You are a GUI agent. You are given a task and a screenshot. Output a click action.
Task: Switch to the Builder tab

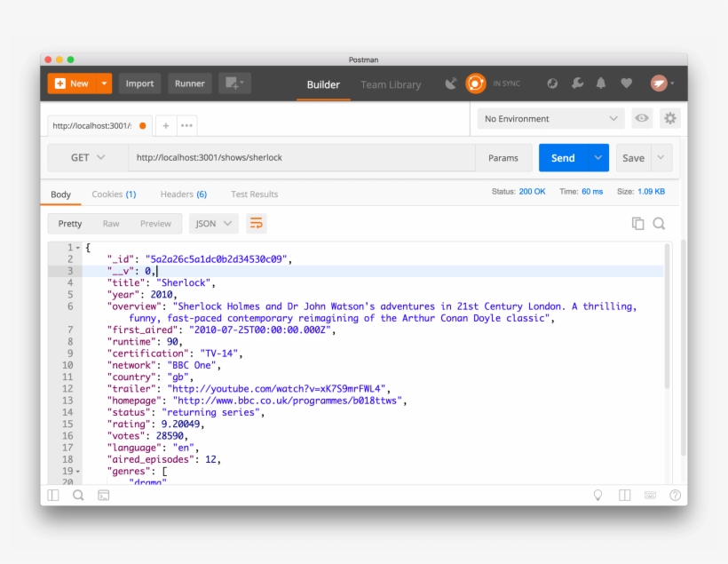coord(323,84)
